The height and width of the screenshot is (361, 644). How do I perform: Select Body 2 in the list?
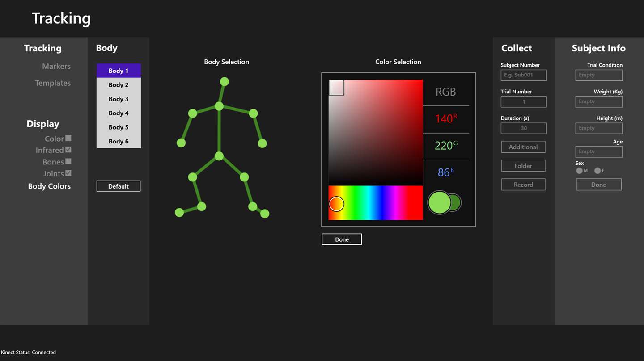click(119, 85)
